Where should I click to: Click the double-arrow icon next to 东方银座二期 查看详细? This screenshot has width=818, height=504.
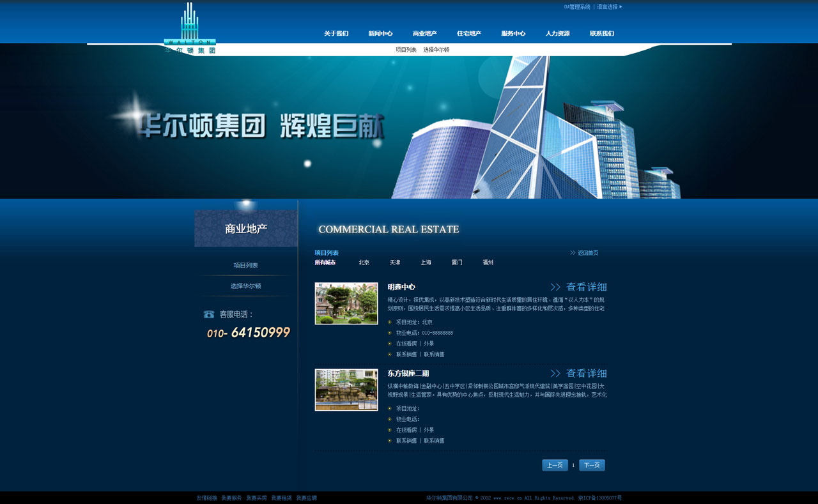pos(555,374)
